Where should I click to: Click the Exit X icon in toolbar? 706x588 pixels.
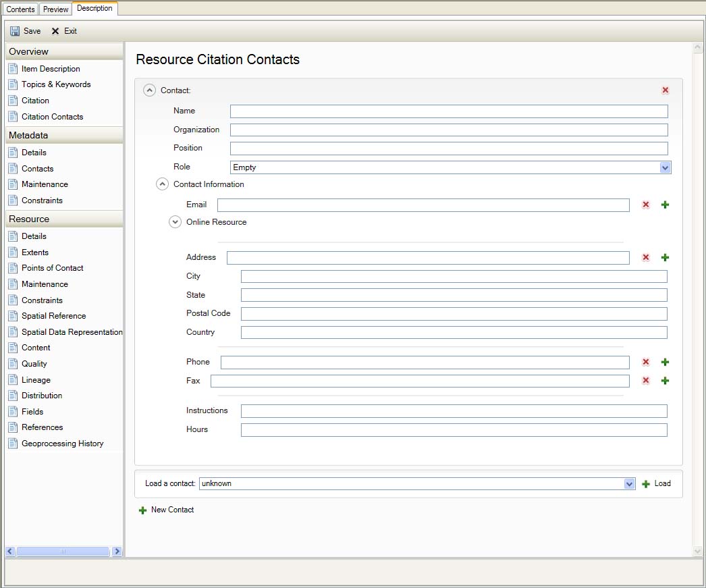tap(55, 31)
